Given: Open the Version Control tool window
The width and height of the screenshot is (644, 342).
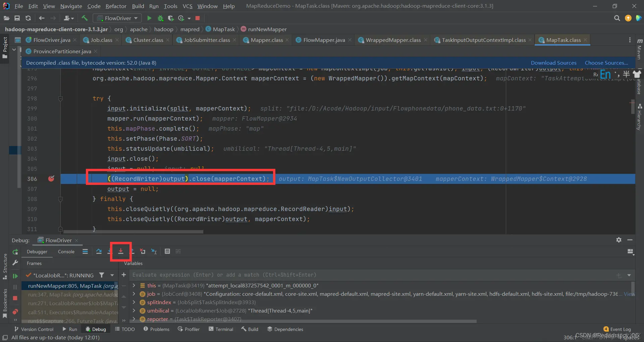Looking at the screenshot, I should [34, 329].
